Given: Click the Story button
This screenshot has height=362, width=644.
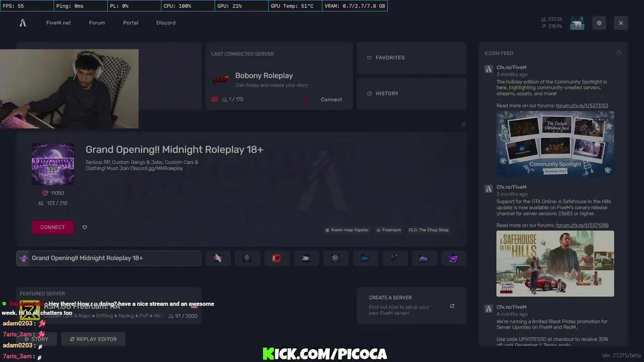Looking at the screenshot, I should (x=36, y=339).
